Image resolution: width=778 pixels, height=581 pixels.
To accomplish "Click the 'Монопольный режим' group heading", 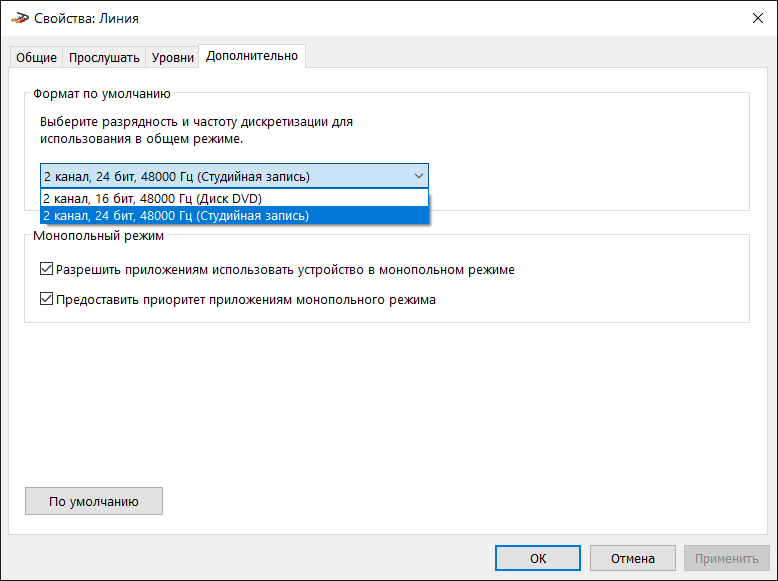I will click(98, 237).
